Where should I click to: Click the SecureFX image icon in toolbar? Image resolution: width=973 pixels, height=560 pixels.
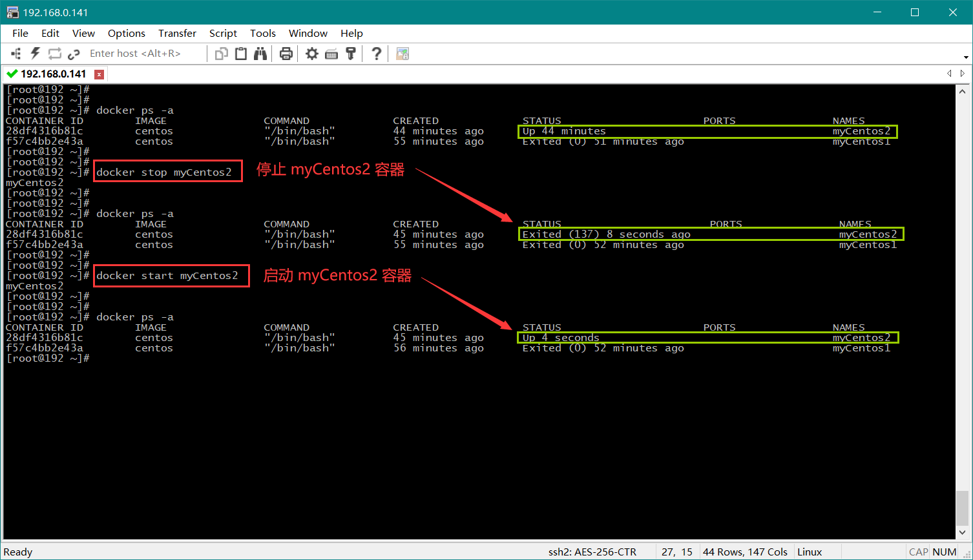(x=403, y=54)
